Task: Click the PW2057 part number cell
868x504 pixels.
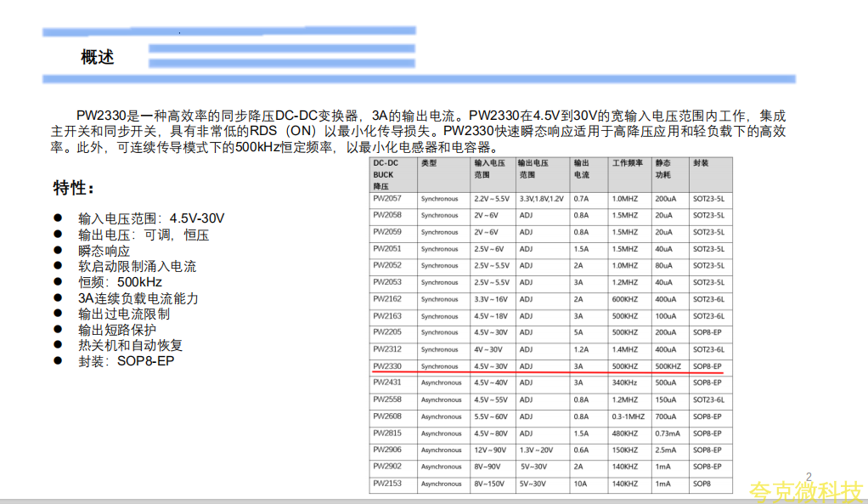Action: [387, 199]
